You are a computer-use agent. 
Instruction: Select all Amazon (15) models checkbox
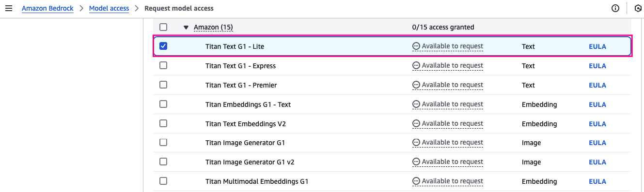pos(163,27)
